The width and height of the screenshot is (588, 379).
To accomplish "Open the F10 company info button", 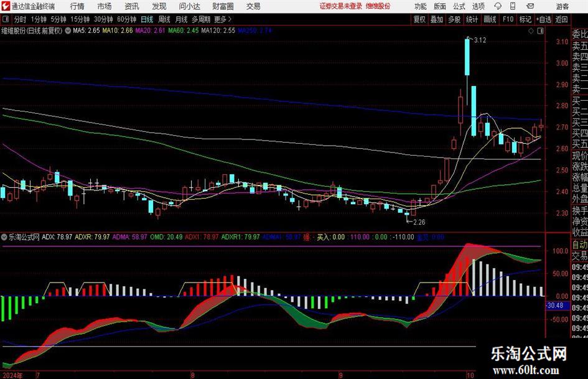I will [x=508, y=19].
